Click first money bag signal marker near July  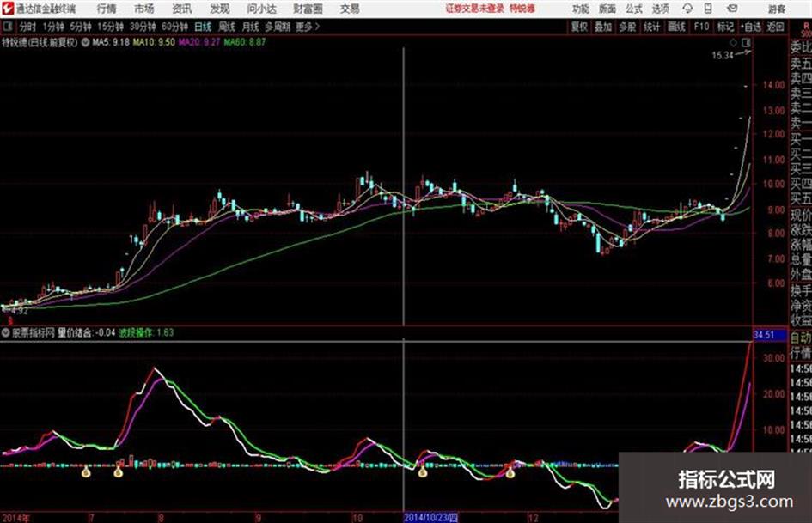point(86,471)
